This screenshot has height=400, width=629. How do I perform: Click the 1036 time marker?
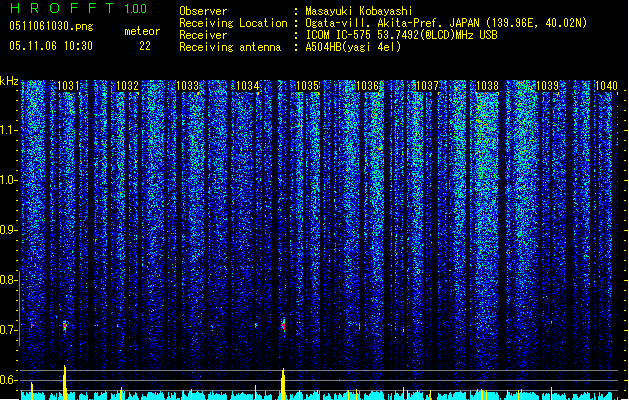(367, 86)
